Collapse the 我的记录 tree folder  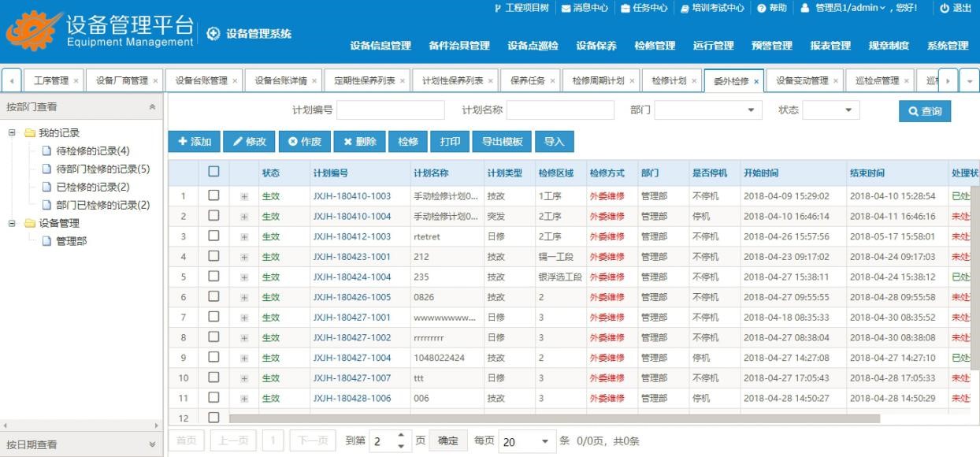click(12, 133)
